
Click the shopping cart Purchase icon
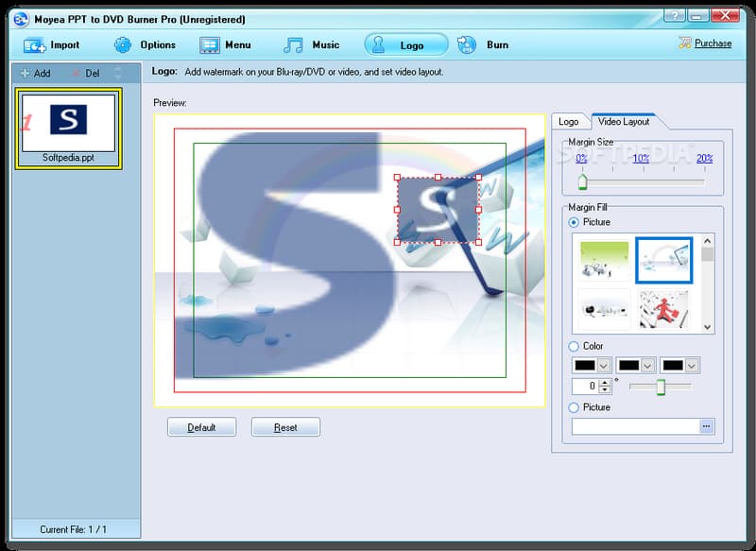click(x=684, y=43)
